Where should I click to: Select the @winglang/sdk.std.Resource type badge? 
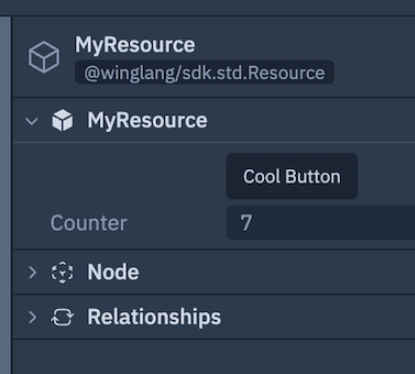204,72
